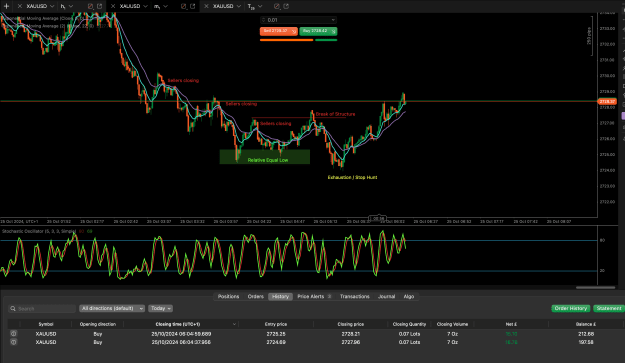Close the XAUUSD T25 chart tab
Image resolution: width=625 pixels, height=363 pixels.
coord(206,6)
